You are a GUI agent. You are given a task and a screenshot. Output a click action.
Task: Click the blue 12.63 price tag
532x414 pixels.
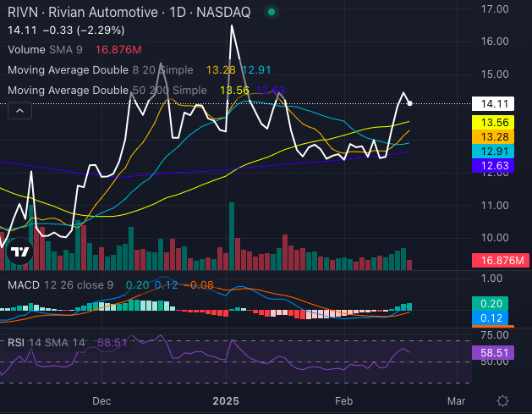click(492, 168)
